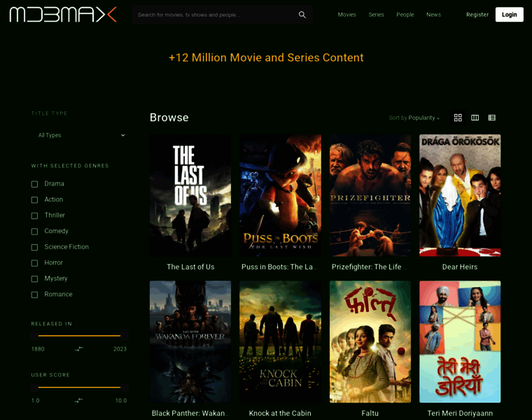This screenshot has width=532, height=420.
Task: Click 'Prizefighter: The Life' title link
Action: (369, 267)
